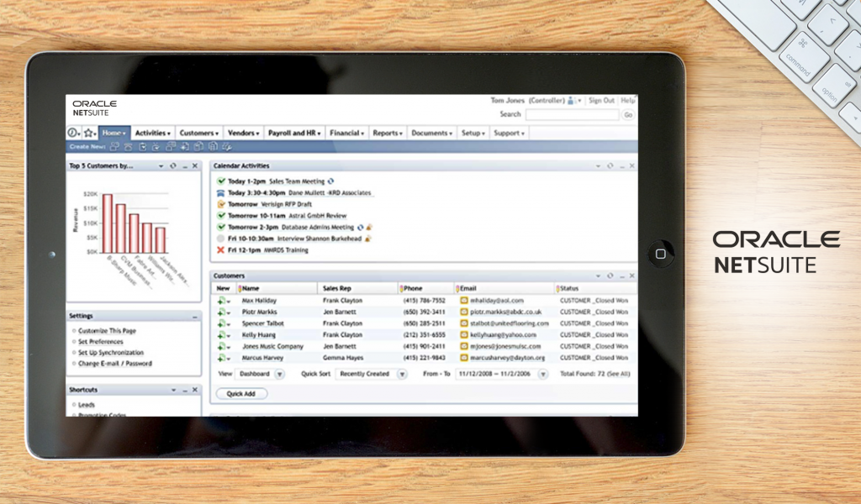Toggle completed checkmark on Astral GmbH Review
This screenshot has height=504, width=861.
(221, 216)
